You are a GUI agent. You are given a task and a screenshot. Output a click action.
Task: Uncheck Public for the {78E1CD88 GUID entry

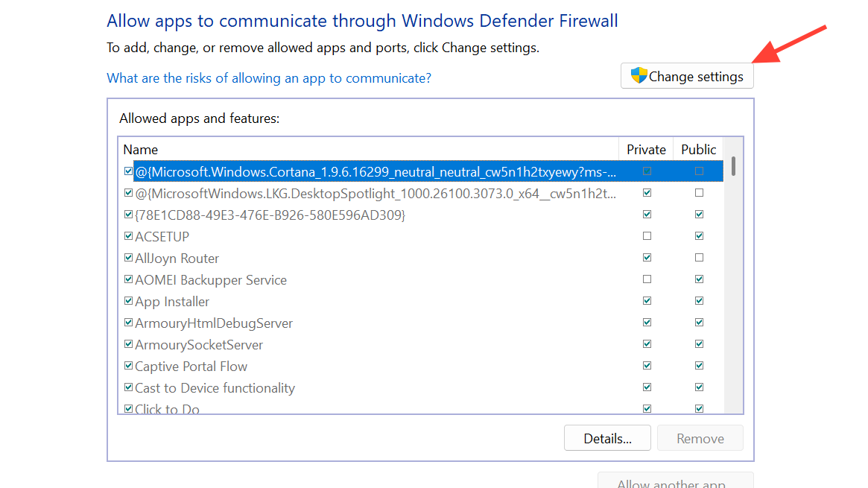[x=699, y=215]
